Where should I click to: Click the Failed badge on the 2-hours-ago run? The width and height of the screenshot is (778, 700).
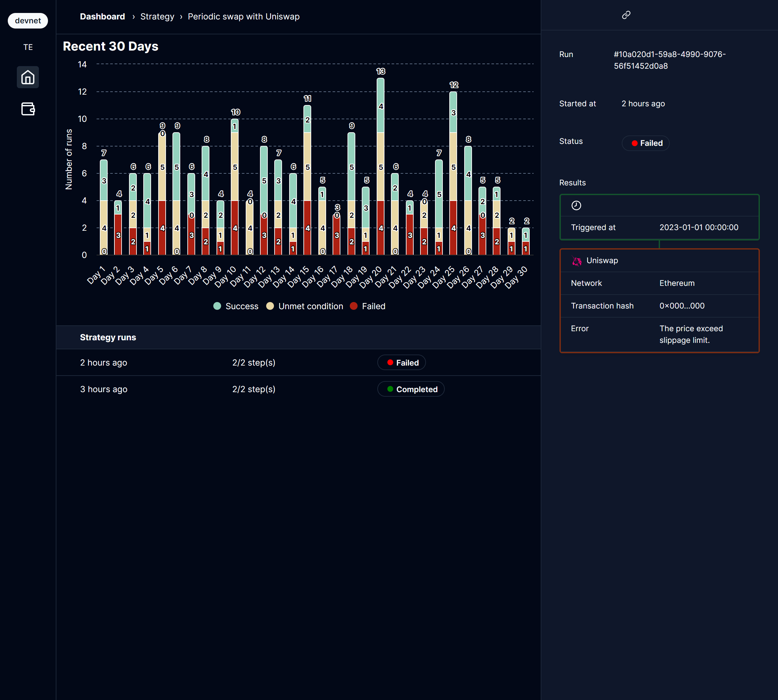(x=401, y=362)
